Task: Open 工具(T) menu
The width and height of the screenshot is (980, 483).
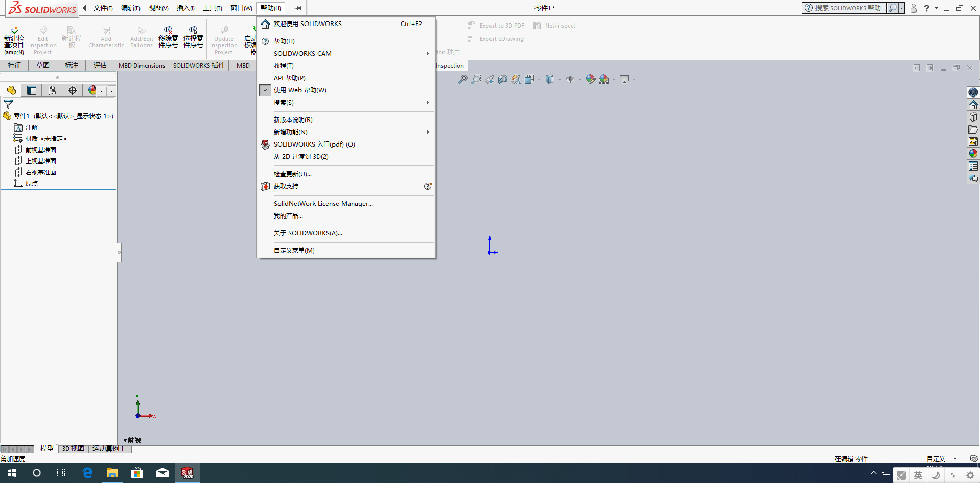Action: (x=212, y=8)
